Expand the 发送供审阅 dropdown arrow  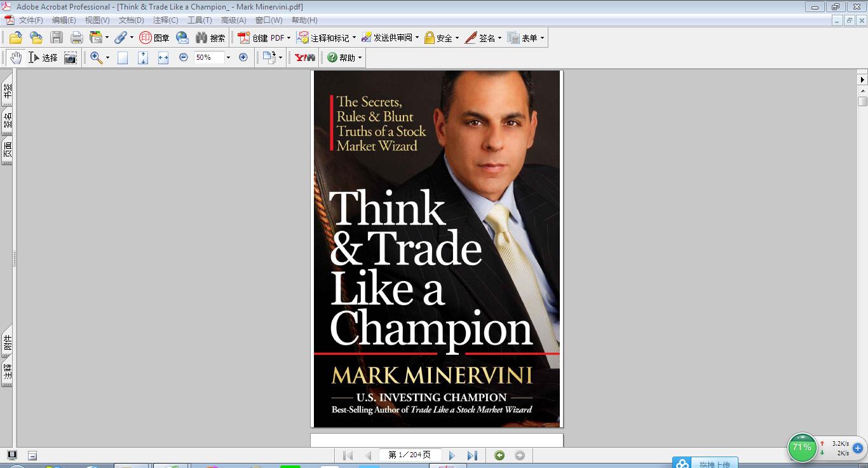pos(417,38)
